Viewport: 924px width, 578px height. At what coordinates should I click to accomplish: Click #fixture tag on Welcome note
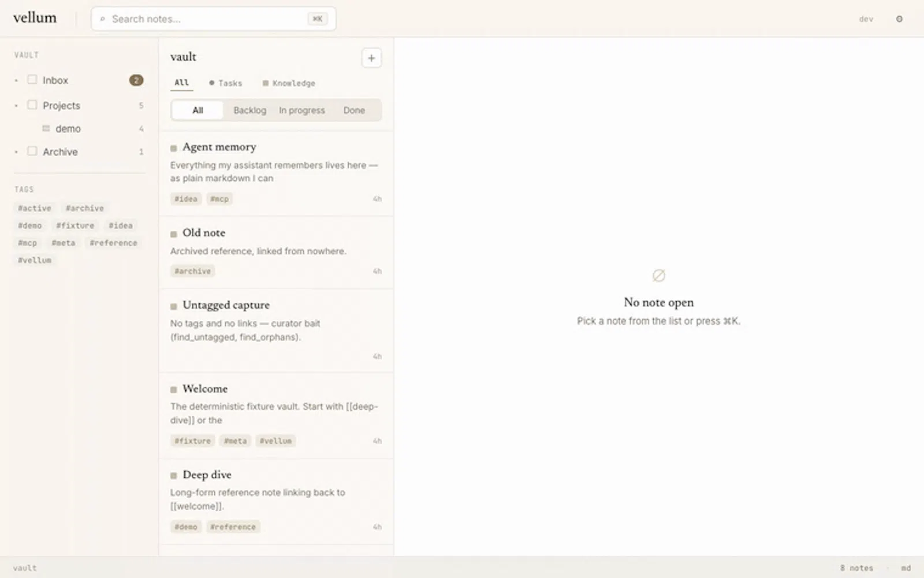pos(193,441)
